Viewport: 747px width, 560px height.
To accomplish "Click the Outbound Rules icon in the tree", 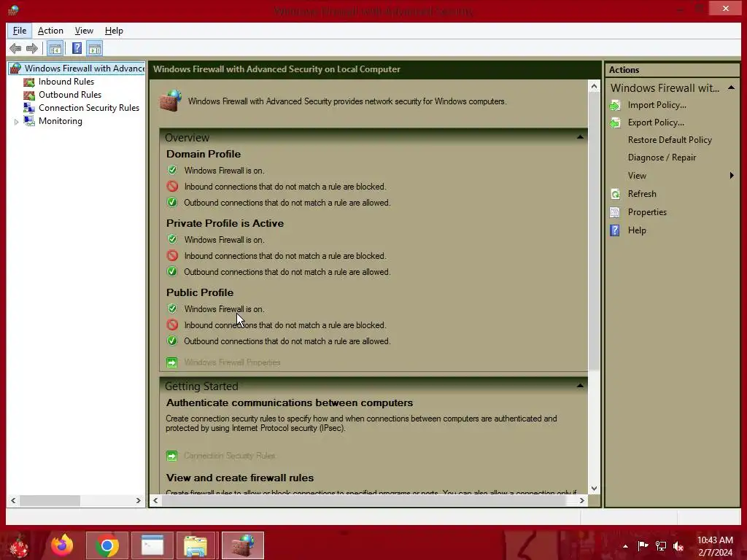I will pos(29,95).
